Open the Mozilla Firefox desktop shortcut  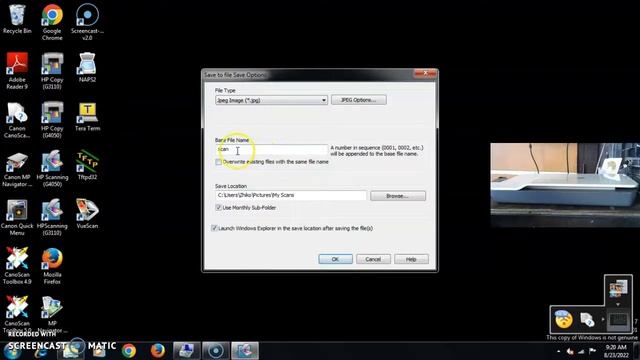click(52, 266)
